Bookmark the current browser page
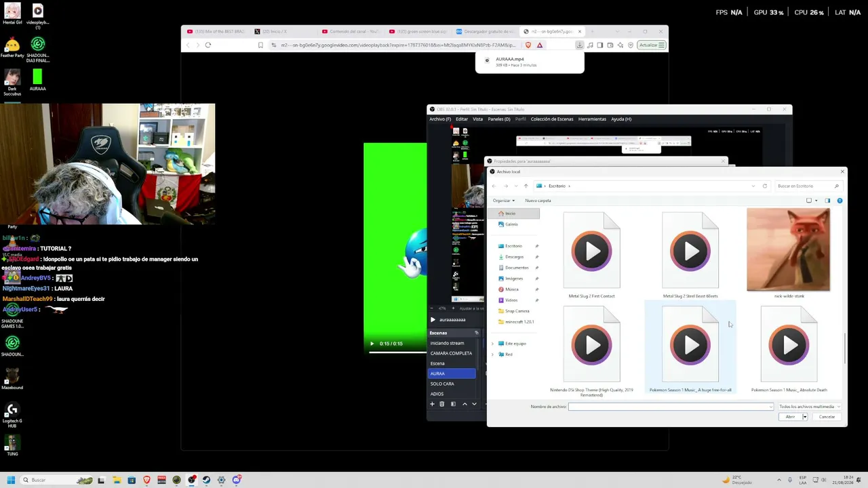 click(260, 45)
